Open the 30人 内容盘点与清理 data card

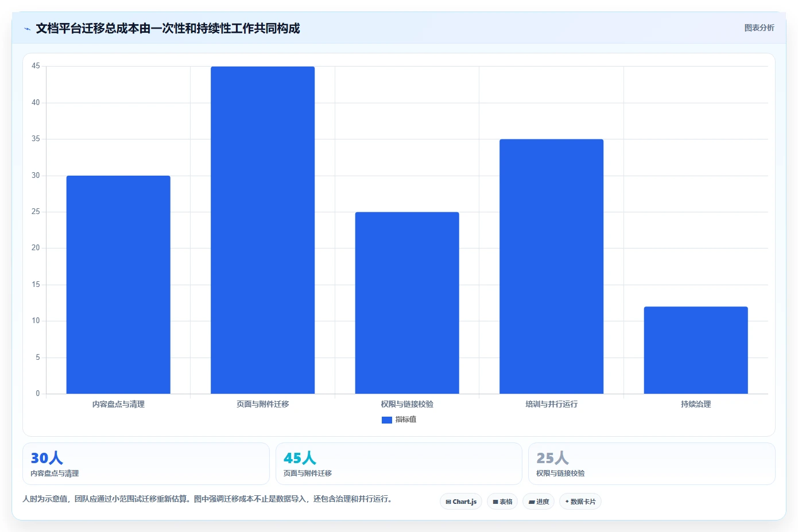point(146,464)
